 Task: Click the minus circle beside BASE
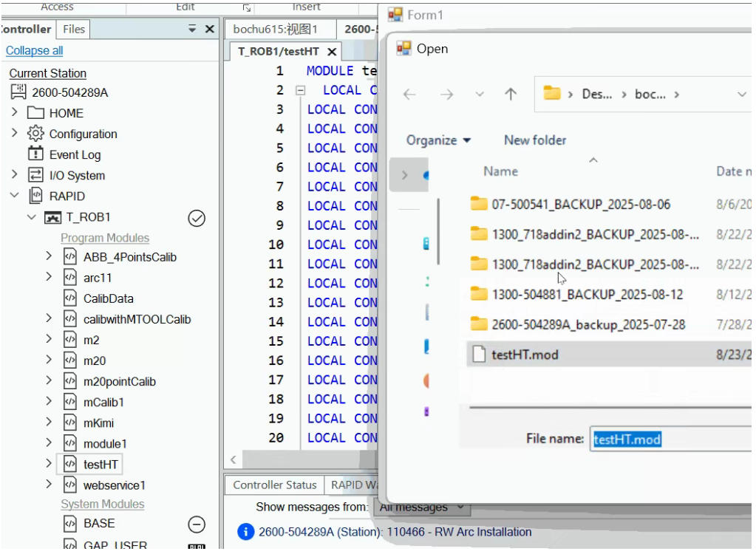point(197,524)
